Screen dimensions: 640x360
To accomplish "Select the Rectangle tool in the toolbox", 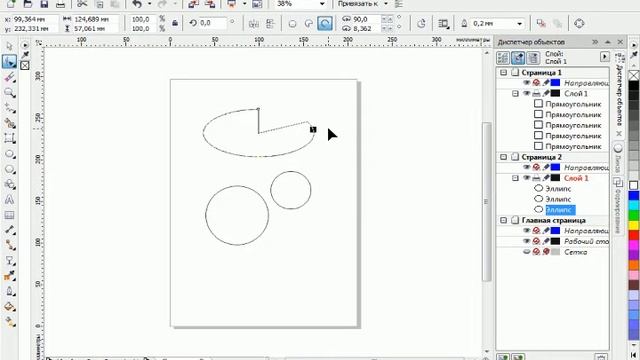I will 9,138.
